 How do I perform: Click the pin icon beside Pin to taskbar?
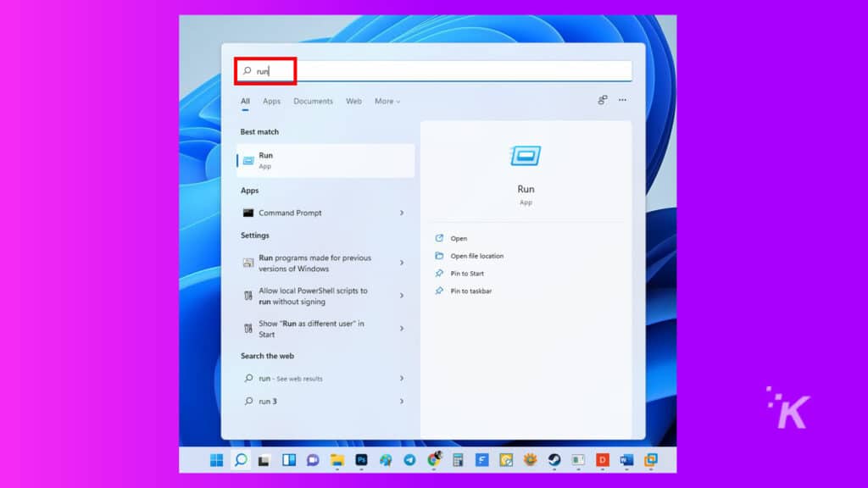(x=439, y=291)
